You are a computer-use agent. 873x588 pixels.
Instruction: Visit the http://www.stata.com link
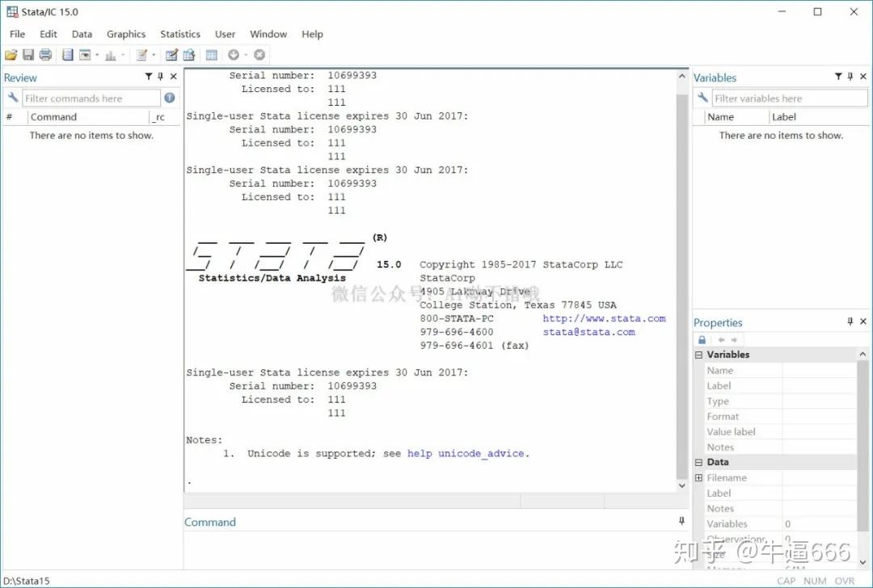coord(604,318)
